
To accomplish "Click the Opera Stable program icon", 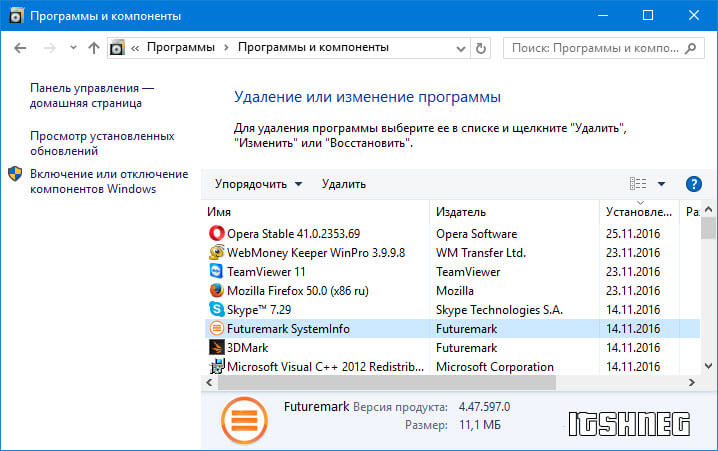I will tap(217, 233).
